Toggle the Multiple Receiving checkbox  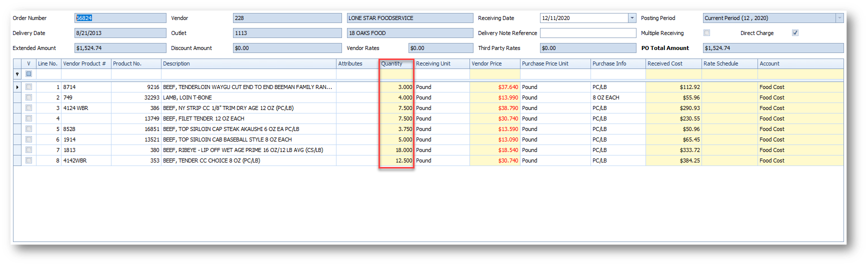(706, 33)
